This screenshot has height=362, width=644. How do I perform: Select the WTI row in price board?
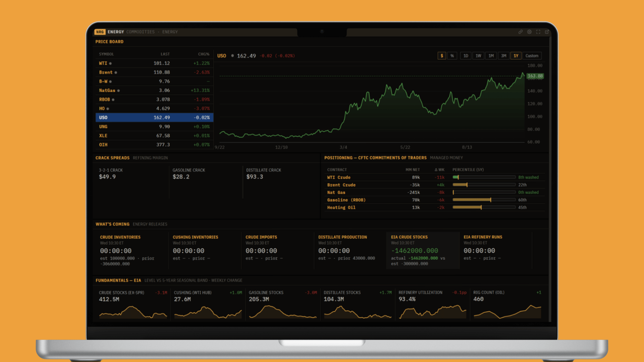click(154, 63)
